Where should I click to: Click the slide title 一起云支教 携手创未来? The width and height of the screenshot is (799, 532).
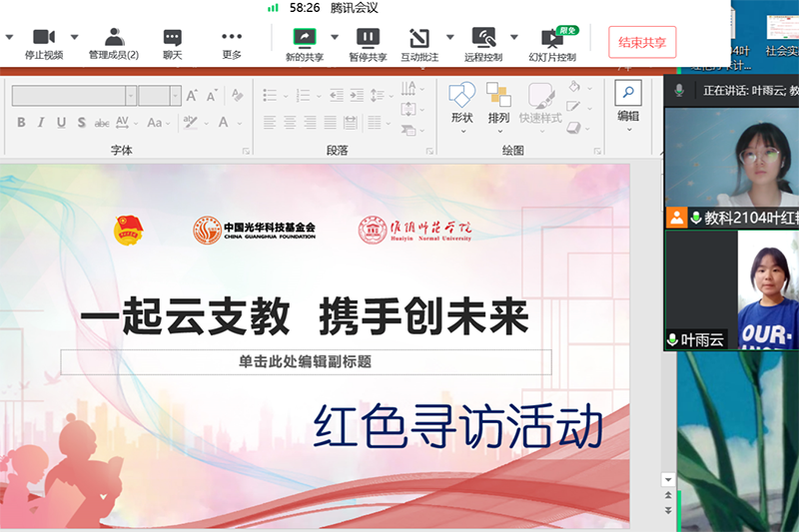coord(305,317)
